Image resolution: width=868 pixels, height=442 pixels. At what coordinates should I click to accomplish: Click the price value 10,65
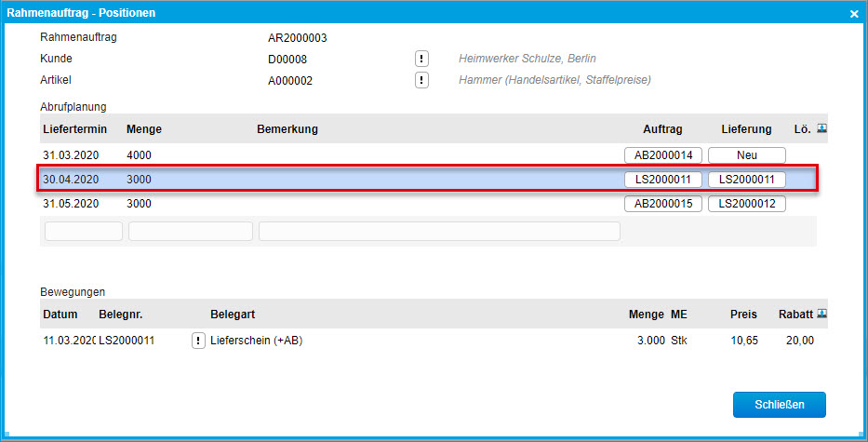[x=744, y=341]
